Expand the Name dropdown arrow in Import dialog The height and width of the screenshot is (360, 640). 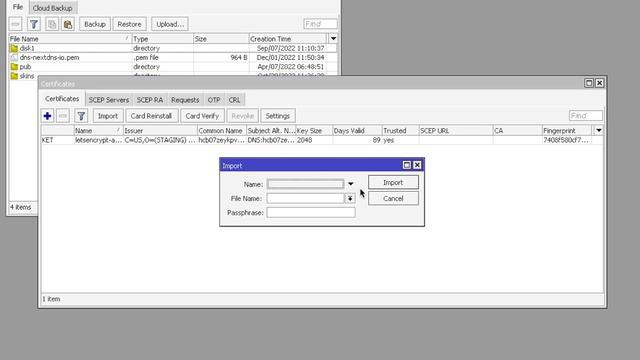coord(351,184)
